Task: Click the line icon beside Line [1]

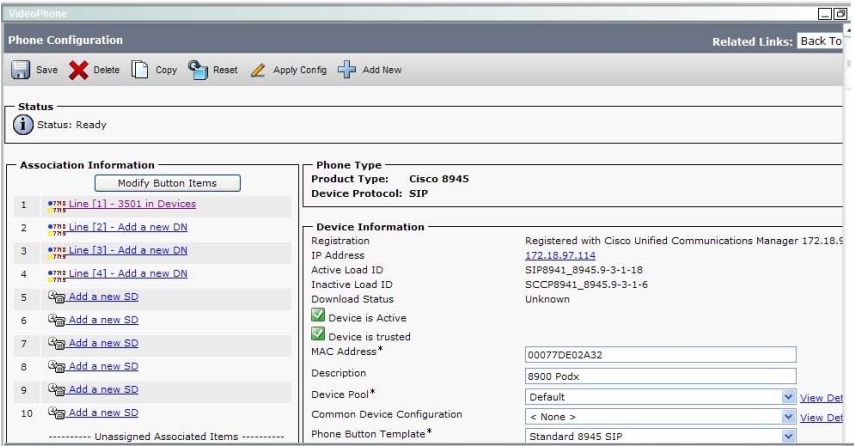Action: point(57,205)
